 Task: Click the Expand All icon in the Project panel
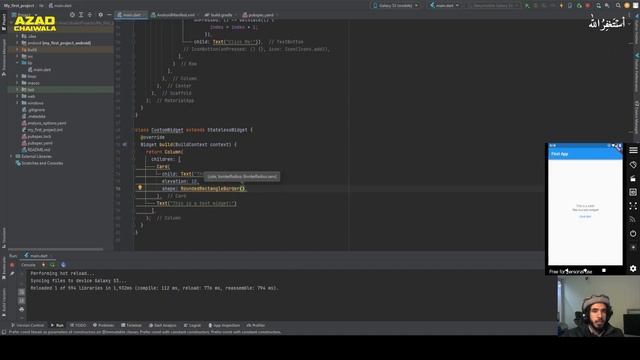[x=81, y=15]
